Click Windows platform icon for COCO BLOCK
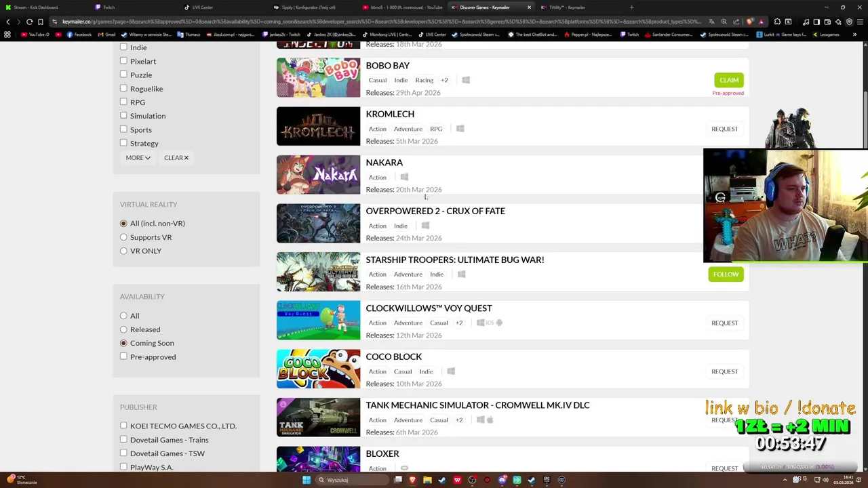The width and height of the screenshot is (868, 488). click(451, 371)
